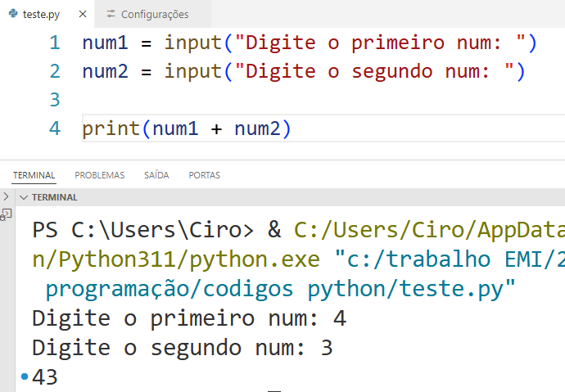The height and width of the screenshot is (392, 565).
Task: Select the TERMINAL panel tab
Action: pyautogui.click(x=34, y=175)
